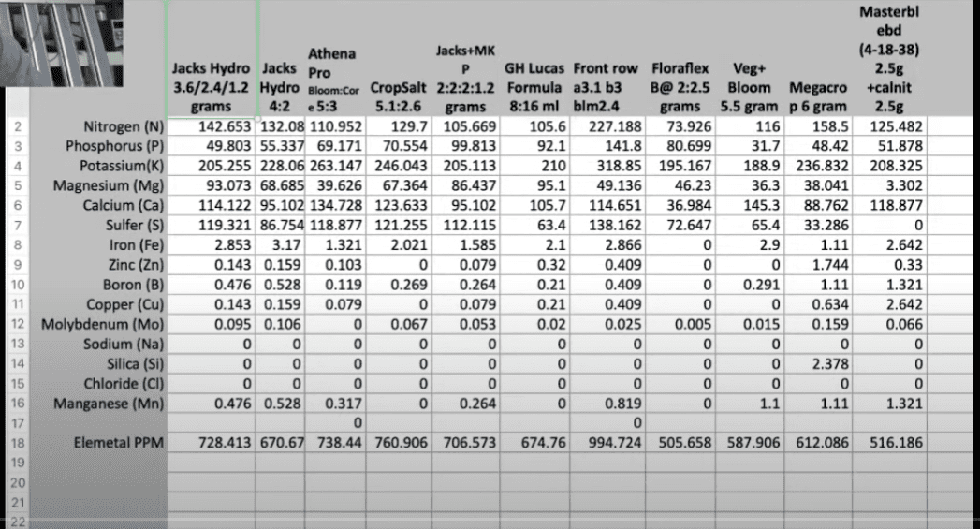
Task: Click the Molybdenum (Mo) row label
Action: click(x=103, y=325)
